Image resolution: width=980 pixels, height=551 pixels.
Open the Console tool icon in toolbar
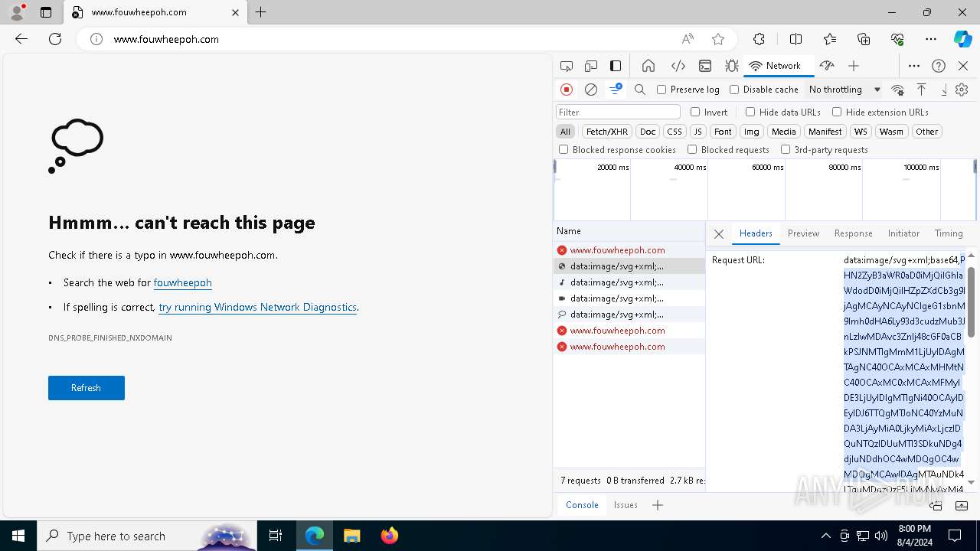tap(705, 66)
